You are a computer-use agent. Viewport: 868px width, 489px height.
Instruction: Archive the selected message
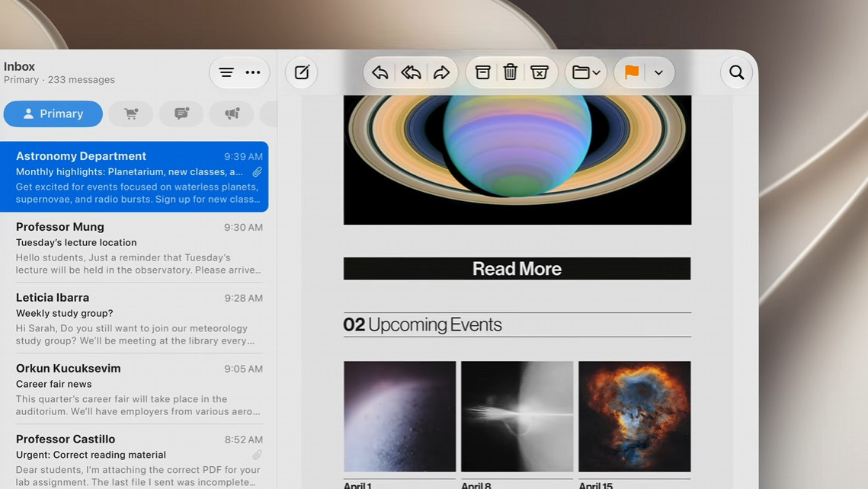point(482,72)
